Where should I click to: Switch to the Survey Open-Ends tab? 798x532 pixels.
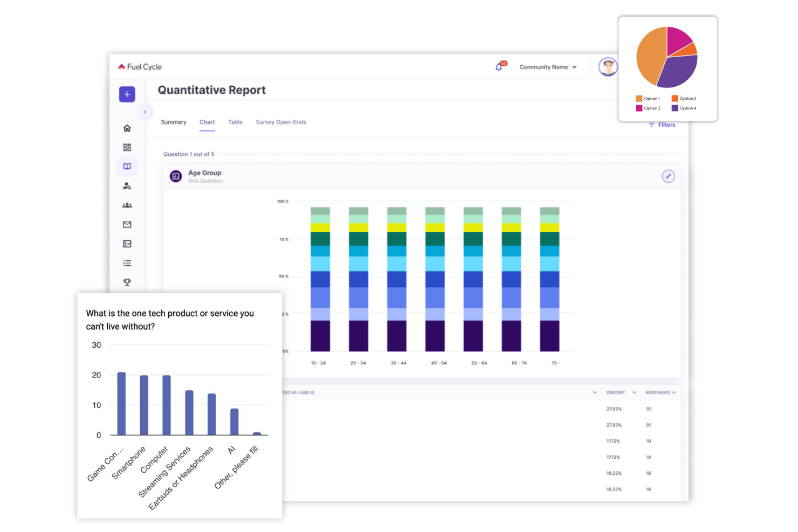281,122
